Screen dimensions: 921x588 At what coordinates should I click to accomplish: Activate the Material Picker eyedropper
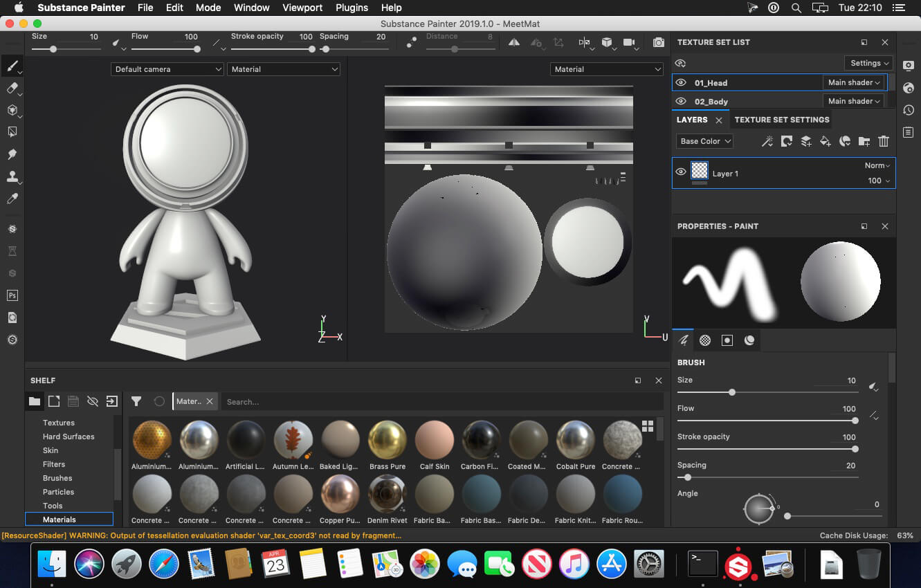[12, 199]
